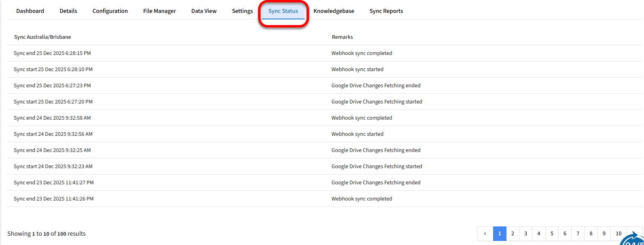Screen dimensions: 644x245
Task: Switch to the Knowledgebase tab
Action: point(334,11)
